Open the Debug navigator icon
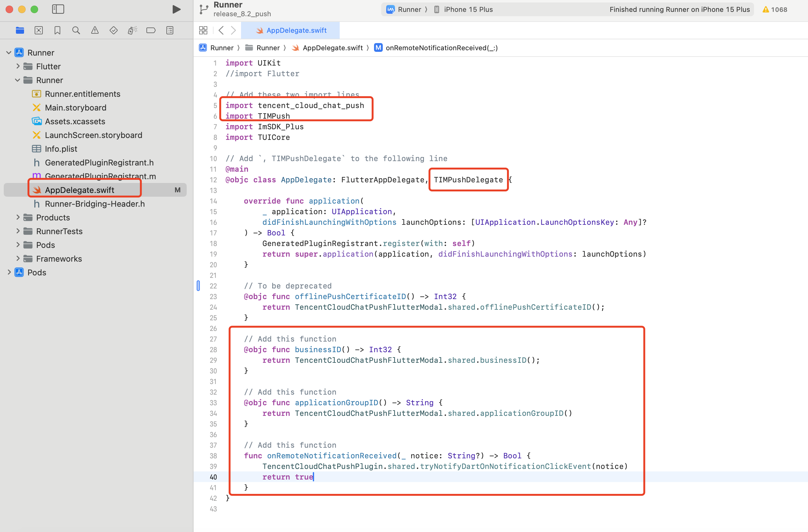Viewport: 808px width, 532px height. [x=132, y=31]
